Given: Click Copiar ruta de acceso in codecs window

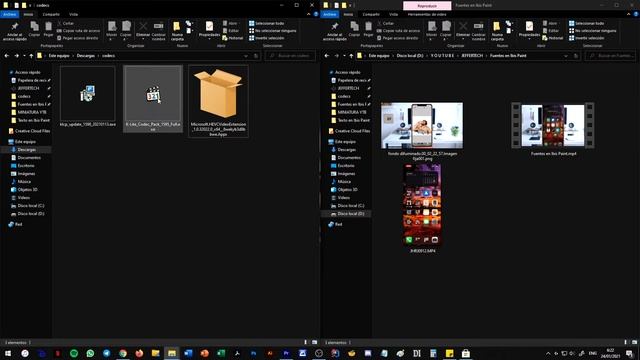Looking at the screenshot, I should (78, 31).
